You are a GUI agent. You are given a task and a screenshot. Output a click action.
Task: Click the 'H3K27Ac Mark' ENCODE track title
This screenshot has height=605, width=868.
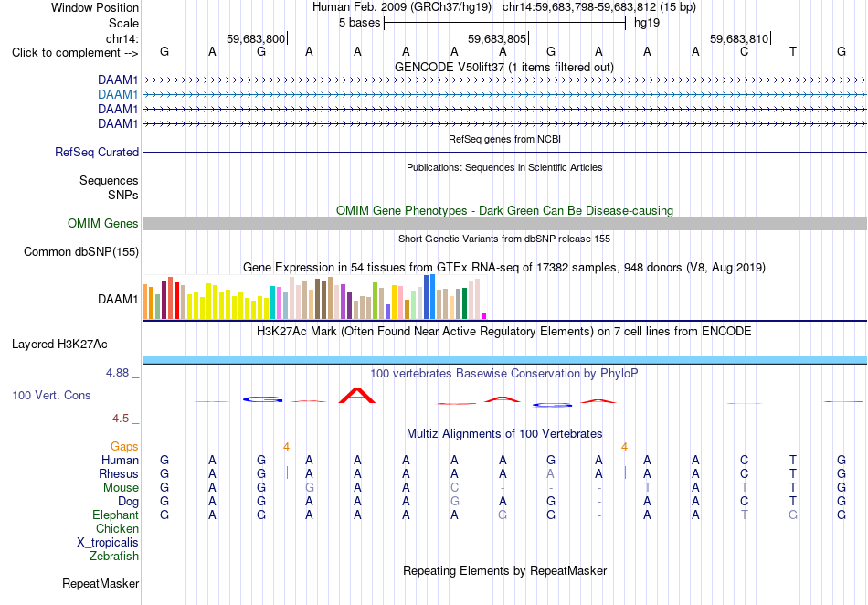tap(504, 332)
